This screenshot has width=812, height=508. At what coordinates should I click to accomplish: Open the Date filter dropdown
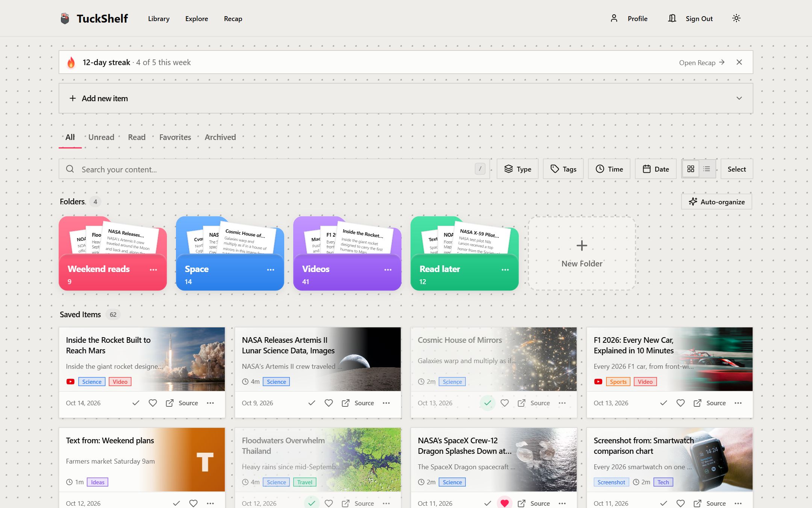click(x=656, y=169)
